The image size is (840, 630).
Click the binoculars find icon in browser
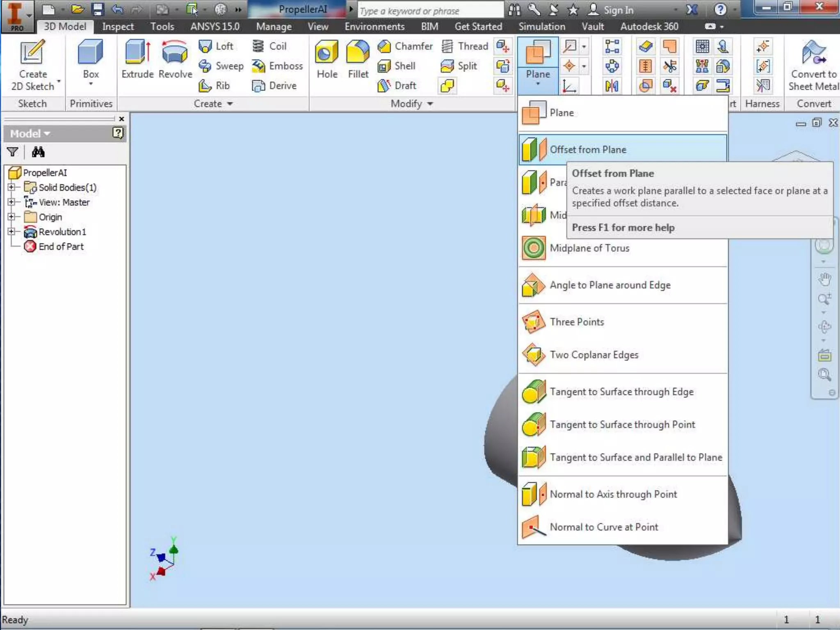38,152
